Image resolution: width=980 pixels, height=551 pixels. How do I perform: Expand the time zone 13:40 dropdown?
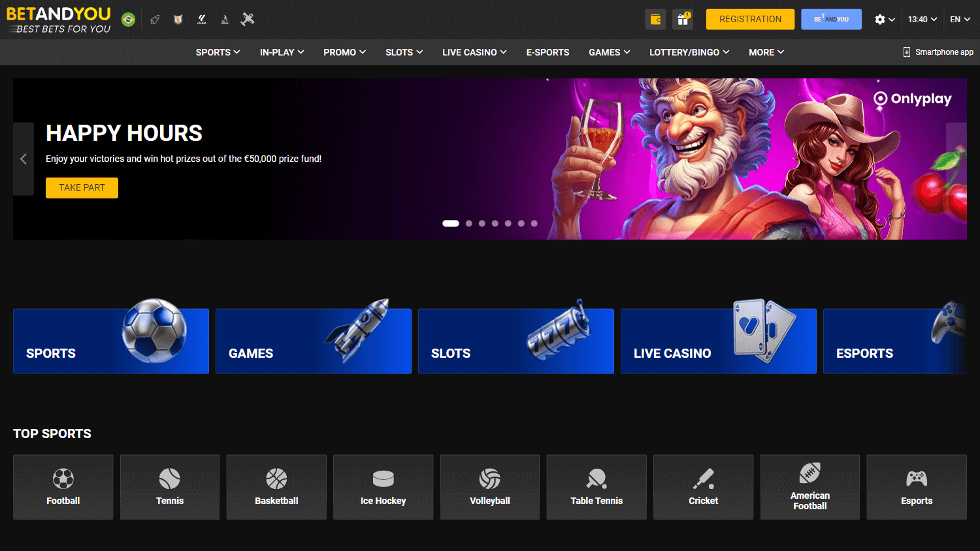(x=922, y=19)
